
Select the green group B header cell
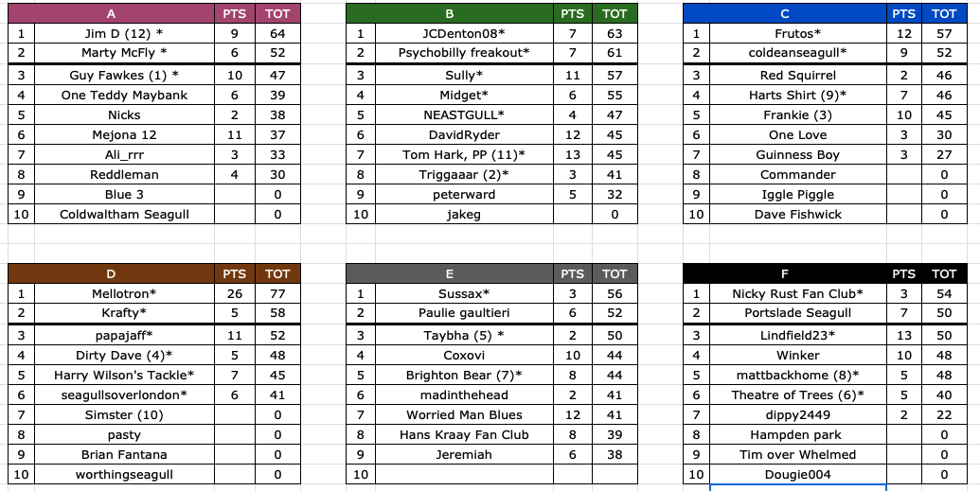[x=450, y=14]
